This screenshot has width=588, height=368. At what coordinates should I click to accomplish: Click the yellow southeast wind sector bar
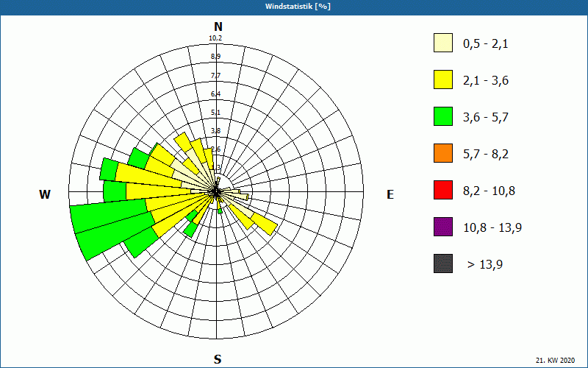[x=265, y=224]
